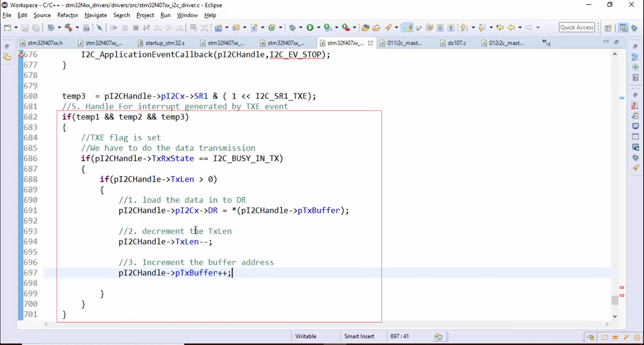This screenshot has height=345, width=644.
Task: Click the New wizard icon
Action: [x=7, y=28]
